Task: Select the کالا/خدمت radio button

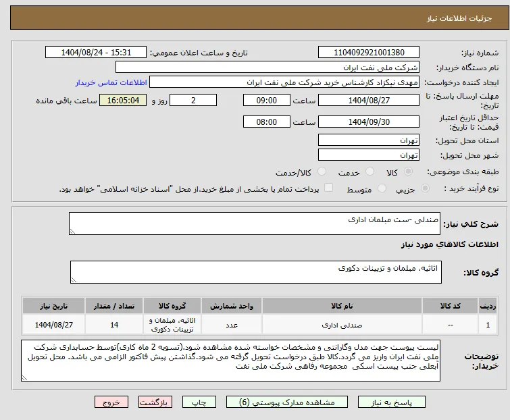Action: (322, 172)
